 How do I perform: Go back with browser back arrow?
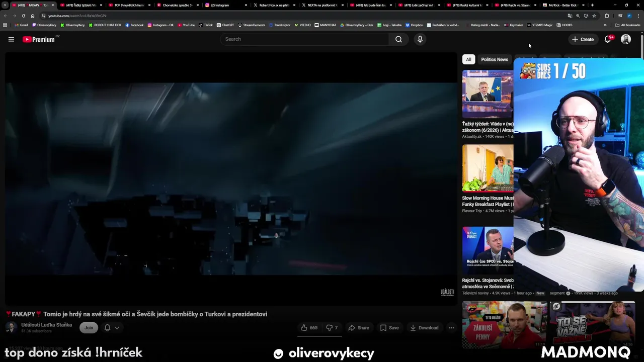pyautogui.click(x=6, y=16)
